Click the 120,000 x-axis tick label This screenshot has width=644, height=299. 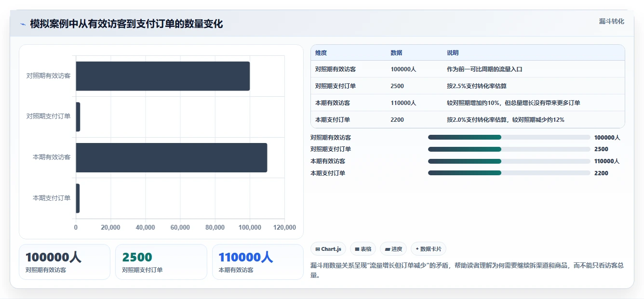(284, 228)
